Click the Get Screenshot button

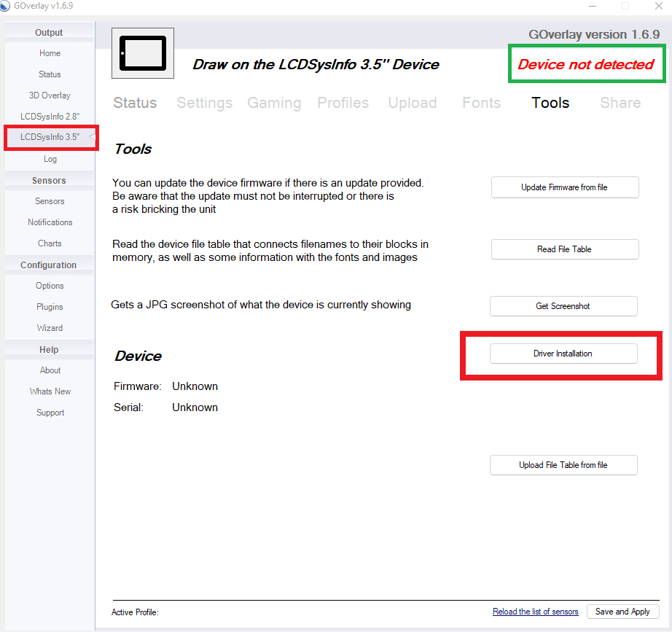[x=563, y=306]
